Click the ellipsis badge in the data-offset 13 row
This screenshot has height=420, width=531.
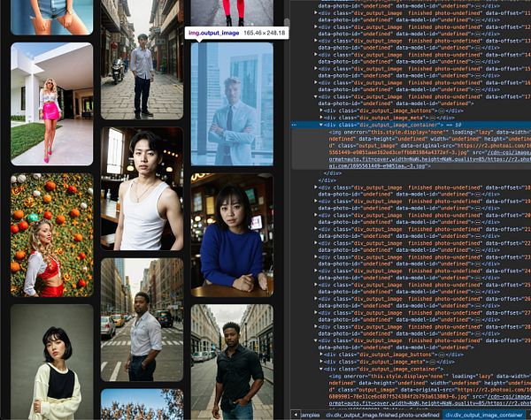[478, 48]
